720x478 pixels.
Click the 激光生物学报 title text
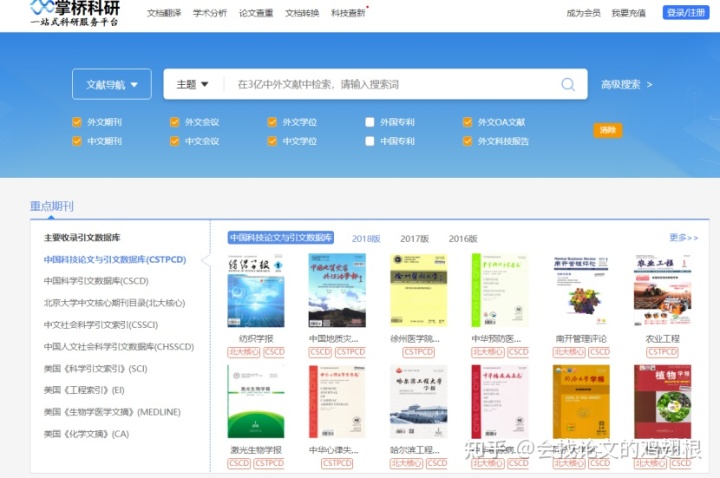point(256,450)
